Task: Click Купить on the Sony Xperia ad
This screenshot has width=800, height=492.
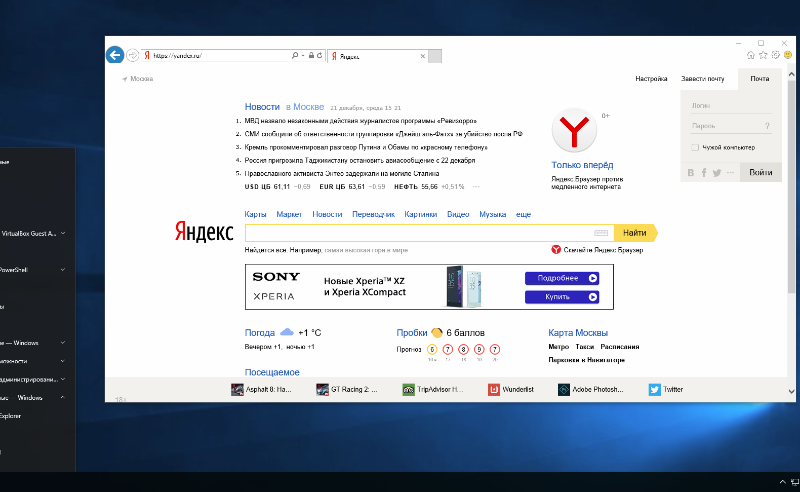Action: 562,297
